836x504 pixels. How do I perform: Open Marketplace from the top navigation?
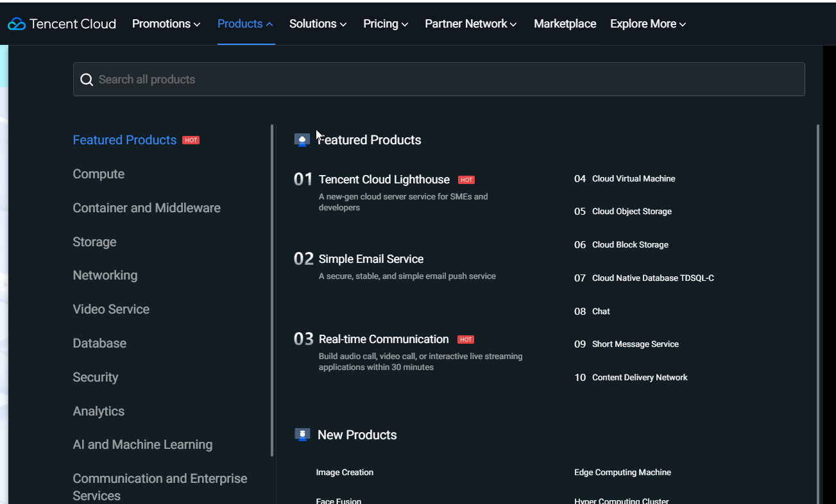pos(565,24)
